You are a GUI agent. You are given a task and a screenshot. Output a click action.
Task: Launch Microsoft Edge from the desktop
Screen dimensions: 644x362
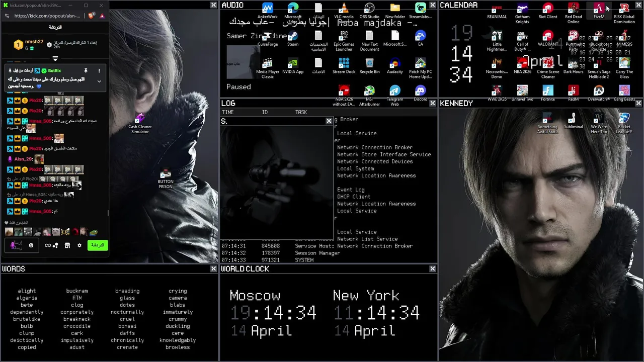pos(293,11)
